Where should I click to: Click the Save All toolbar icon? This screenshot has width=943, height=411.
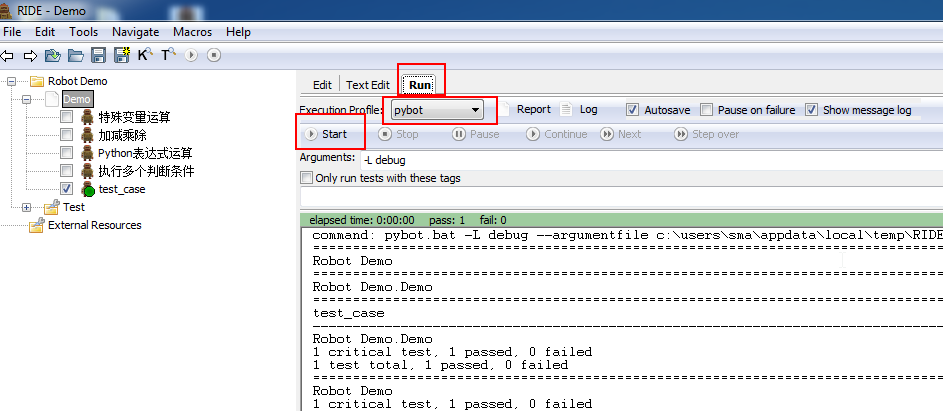pos(122,55)
